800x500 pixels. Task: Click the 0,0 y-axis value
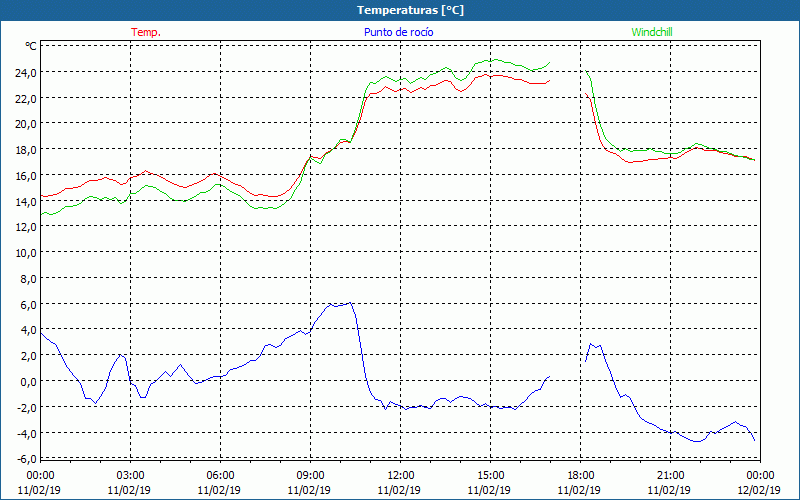[x=29, y=382]
